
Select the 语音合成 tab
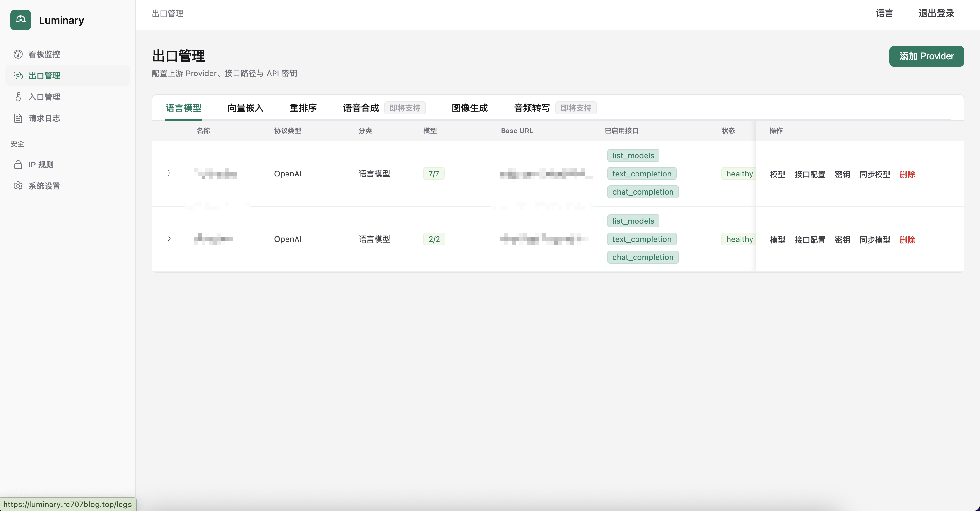[361, 108]
